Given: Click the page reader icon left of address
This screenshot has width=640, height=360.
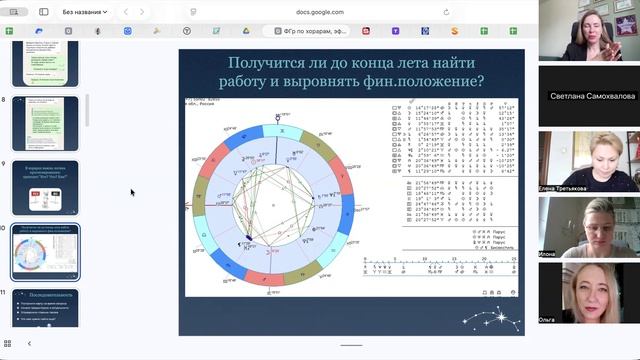Looking at the screenshot, I should (193, 12).
